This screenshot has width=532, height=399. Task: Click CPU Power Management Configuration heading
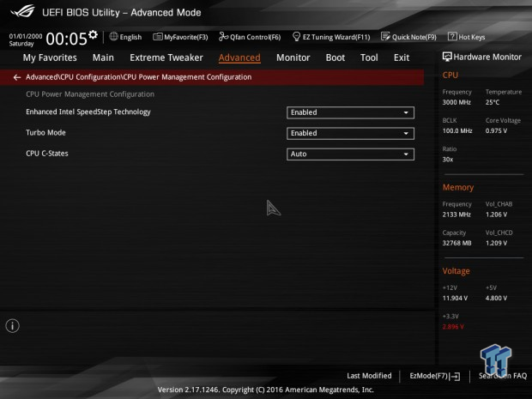point(90,94)
